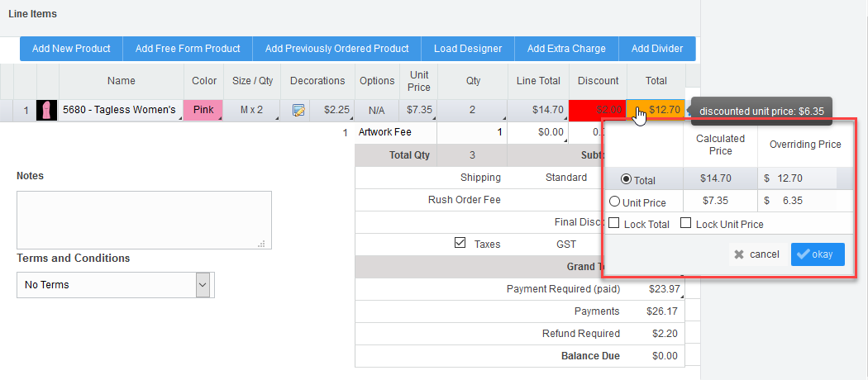Click the Total Qty value 3
Image resolution: width=868 pixels, height=380 pixels.
(472, 154)
